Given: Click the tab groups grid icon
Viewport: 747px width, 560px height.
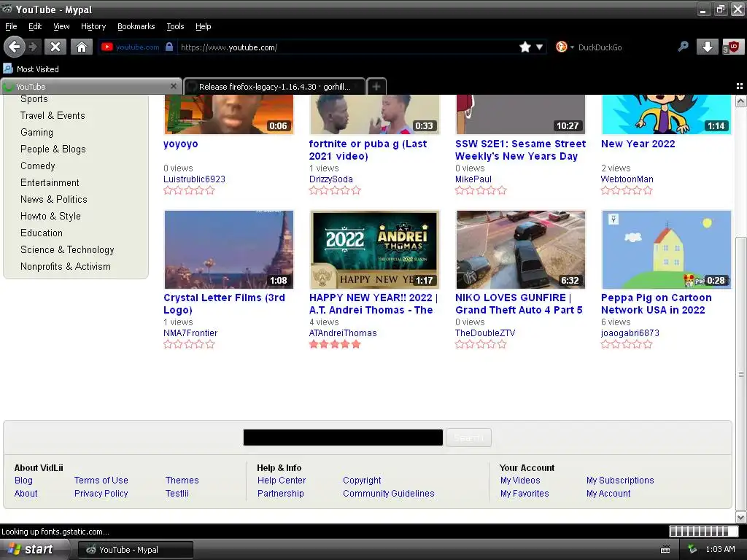Looking at the screenshot, I should (x=740, y=86).
